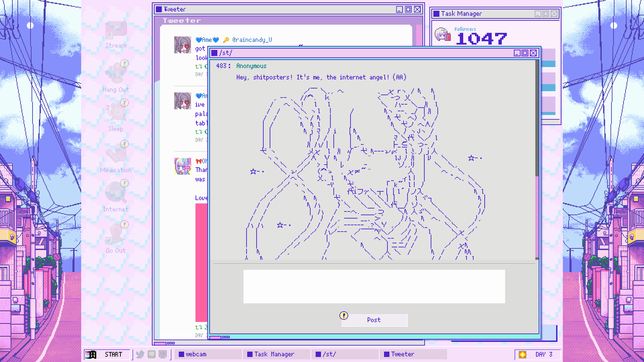The image size is (644, 362).
Task: Open the chat bubble taskbar icon
Action: click(x=152, y=354)
